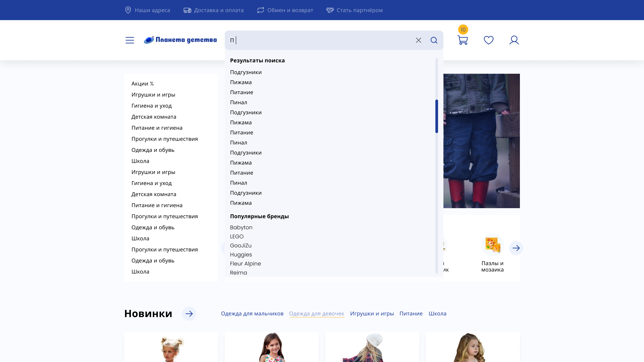644x362 pixels.
Task: Click Пазлы и мозаика label text
Action: click(x=492, y=266)
